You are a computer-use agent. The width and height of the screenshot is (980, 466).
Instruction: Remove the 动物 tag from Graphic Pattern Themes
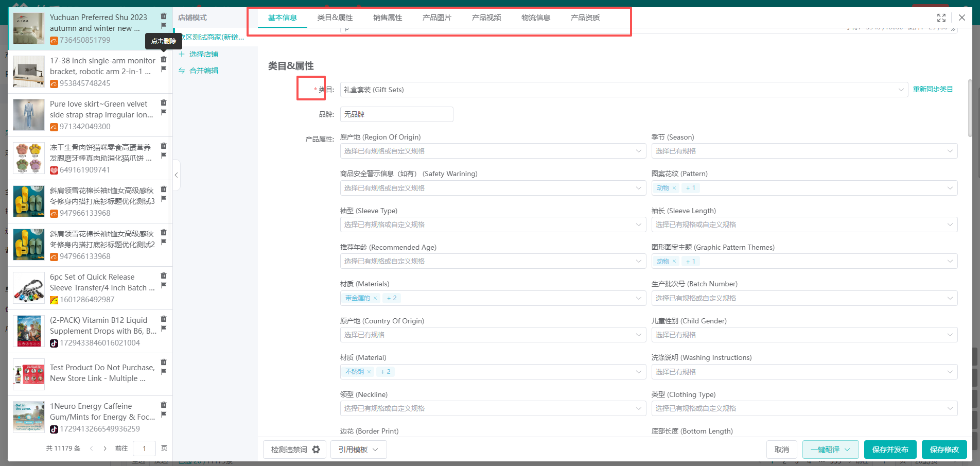674,262
